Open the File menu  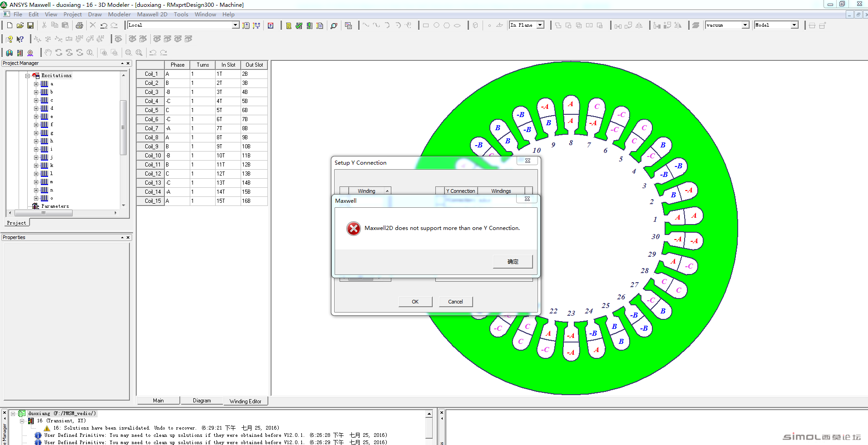[18, 15]
